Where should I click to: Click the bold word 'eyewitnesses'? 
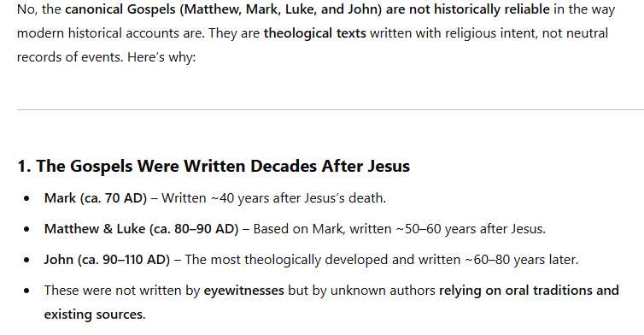244,291
